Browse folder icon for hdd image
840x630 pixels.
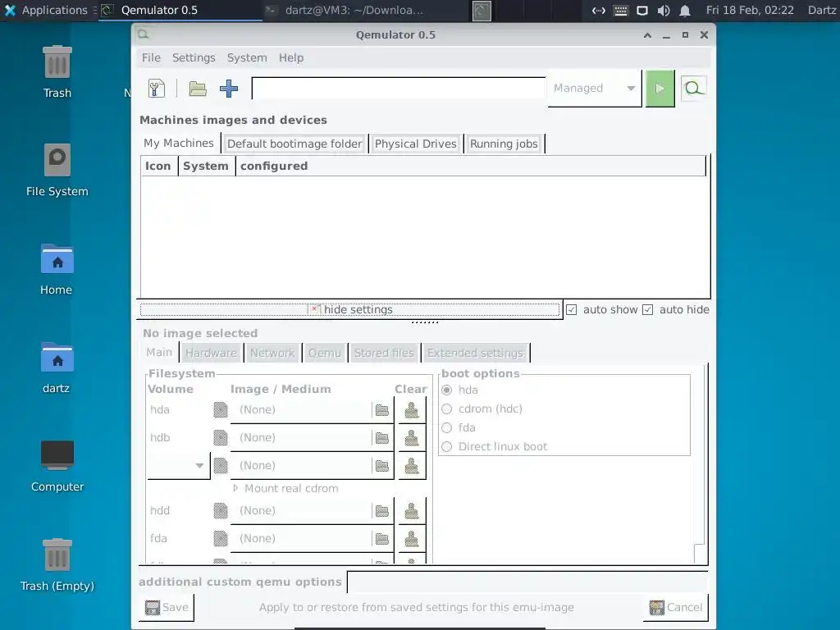coord(382,511)
